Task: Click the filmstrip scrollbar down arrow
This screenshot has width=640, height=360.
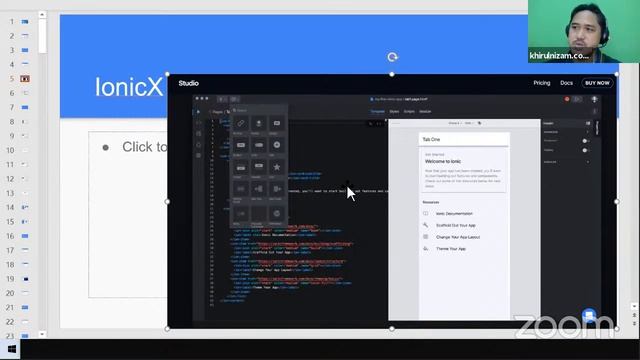Action: click(x=42, y=334)
